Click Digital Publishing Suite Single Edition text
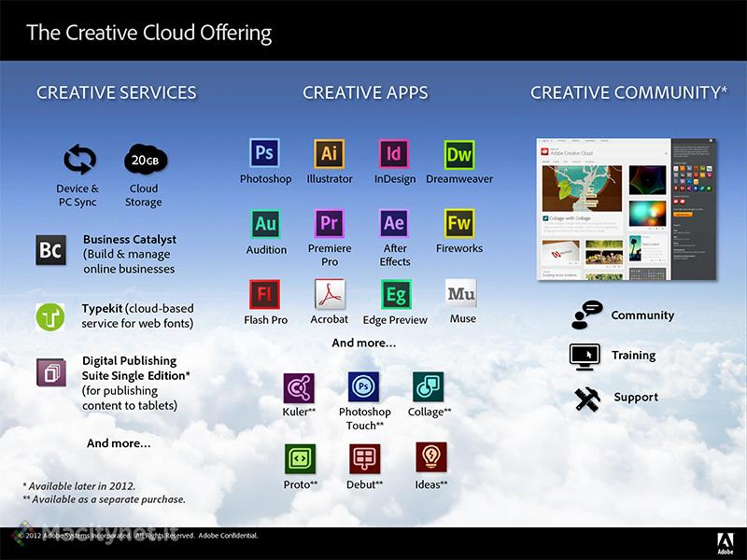 coord(135,368)
